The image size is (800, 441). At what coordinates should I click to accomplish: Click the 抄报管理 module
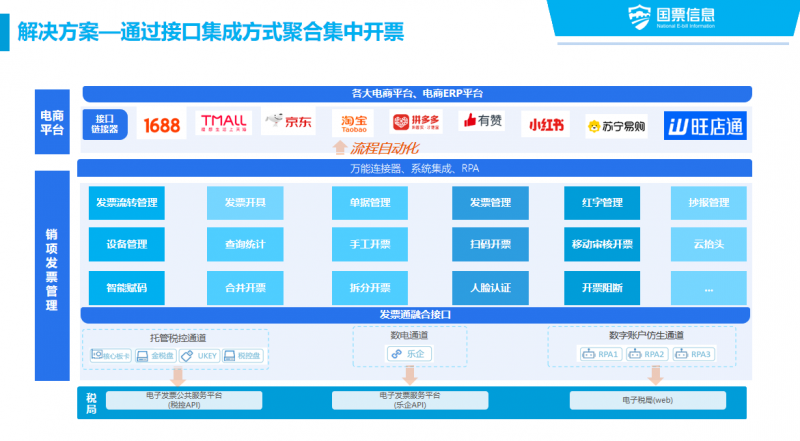click(709, 203)
